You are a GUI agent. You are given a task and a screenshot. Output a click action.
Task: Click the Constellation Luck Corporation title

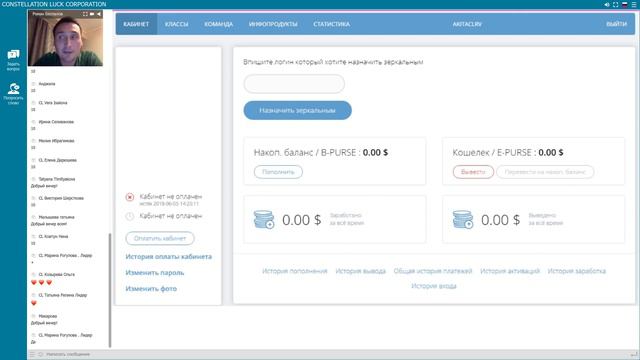[x=54, y=4]
